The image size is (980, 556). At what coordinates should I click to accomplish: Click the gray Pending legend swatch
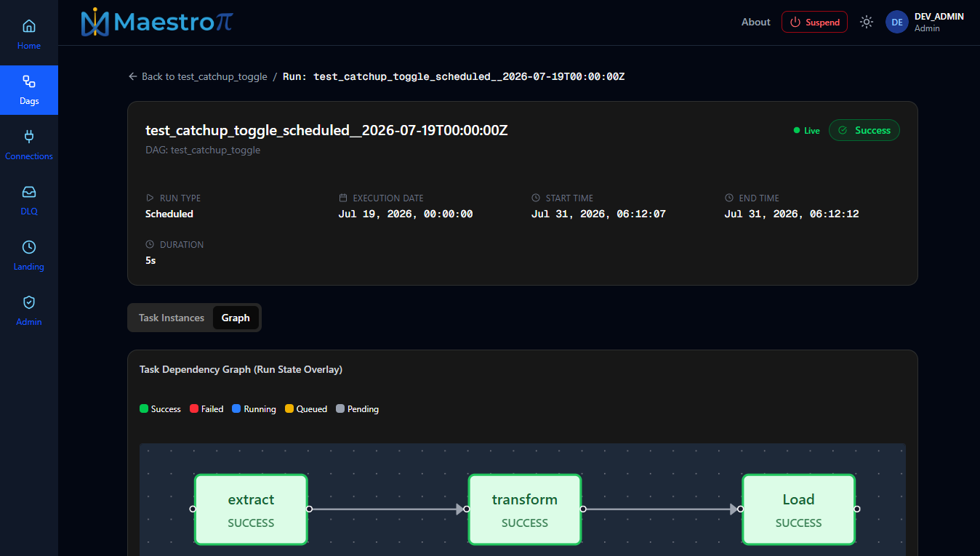click(x=340, y=408)
